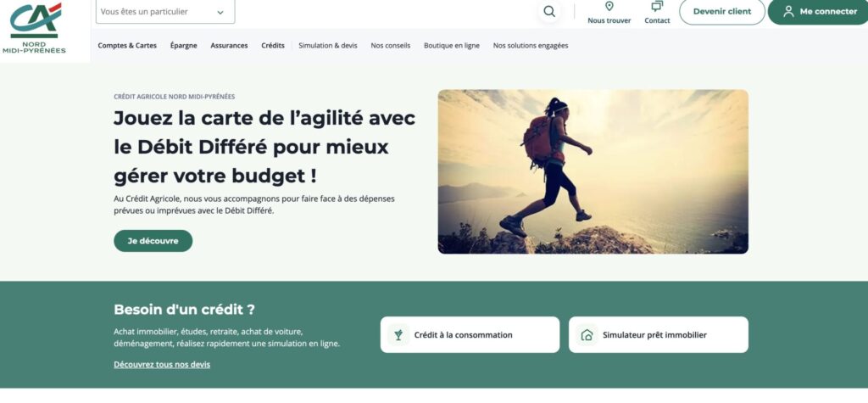Click the house icon for mortgage simulator

587,335
